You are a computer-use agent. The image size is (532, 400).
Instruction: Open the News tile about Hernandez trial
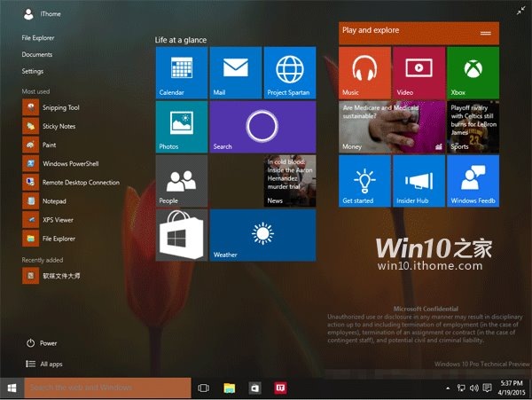(290, 181)
